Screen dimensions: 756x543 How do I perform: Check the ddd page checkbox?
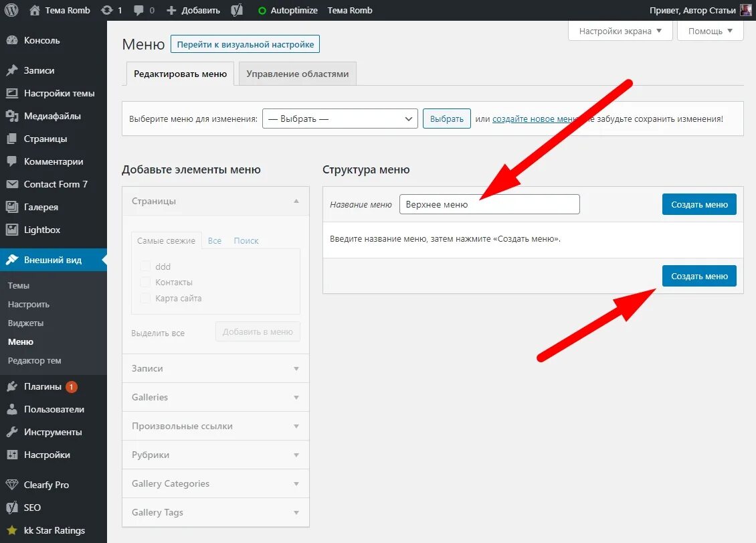tap(145, 266)
